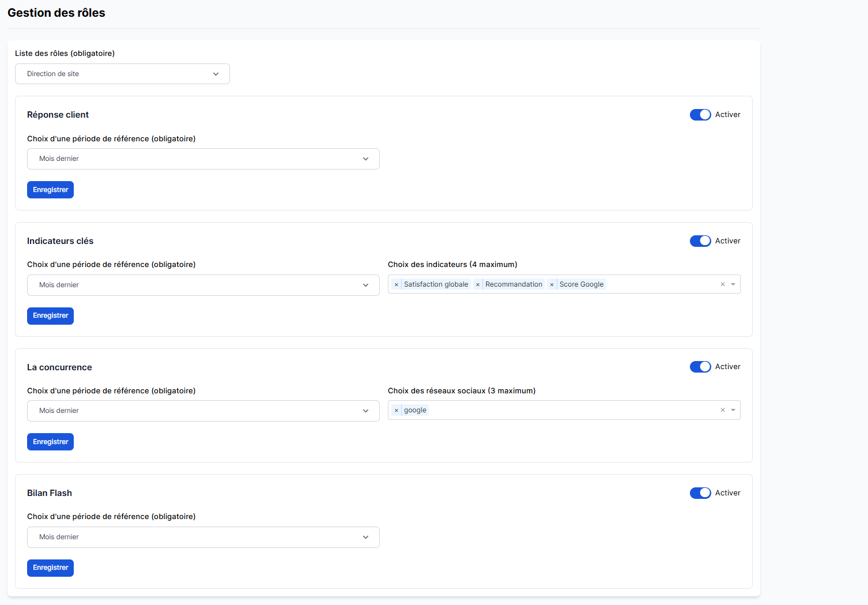Open Bilan Flash reference period dropdown
This screenshot has width=868, height=605.
click(x=203, y=537)
